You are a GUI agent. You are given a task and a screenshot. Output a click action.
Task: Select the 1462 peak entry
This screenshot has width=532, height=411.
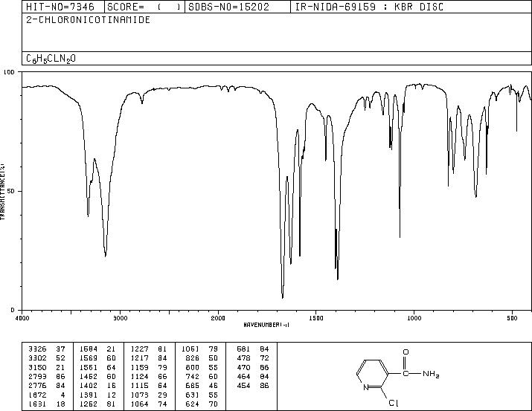point(97,376)
